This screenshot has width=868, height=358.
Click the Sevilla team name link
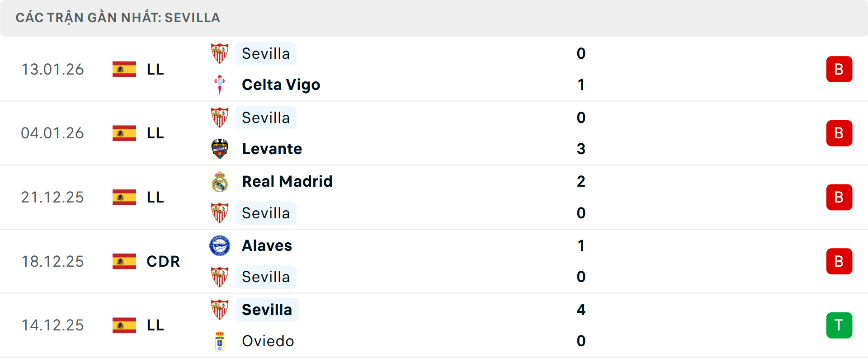pos(266,53)
